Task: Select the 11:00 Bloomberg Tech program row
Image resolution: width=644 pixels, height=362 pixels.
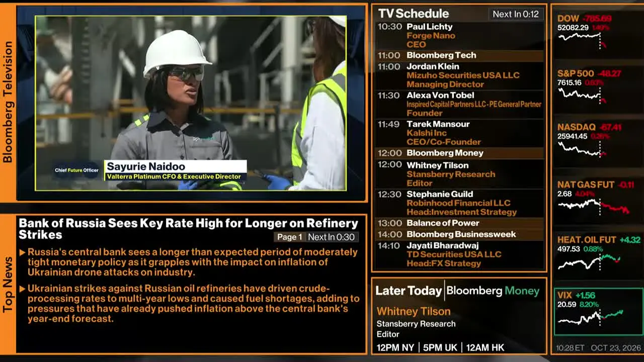Action: [459, 55]
